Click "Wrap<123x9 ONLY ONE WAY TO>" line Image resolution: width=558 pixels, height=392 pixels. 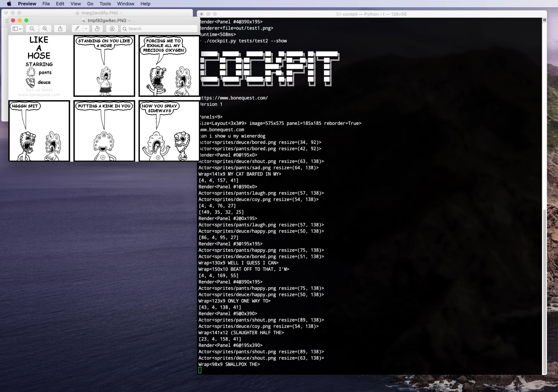(x=235, y=301)
